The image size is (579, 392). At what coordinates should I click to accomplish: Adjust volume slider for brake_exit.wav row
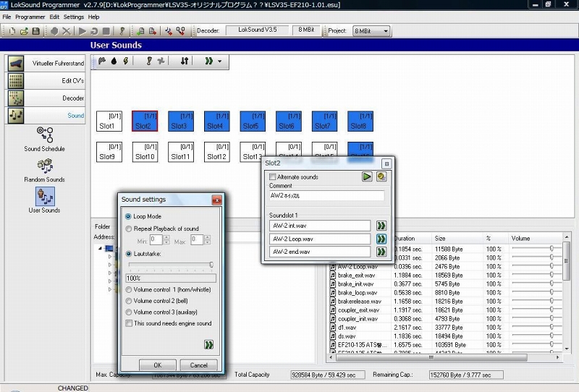tap(551, 275)
